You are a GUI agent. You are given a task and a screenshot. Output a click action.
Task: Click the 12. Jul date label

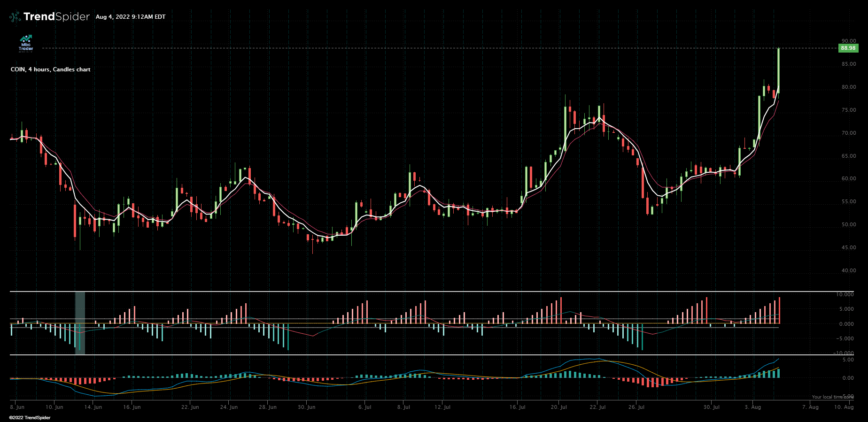click(442, 407)
